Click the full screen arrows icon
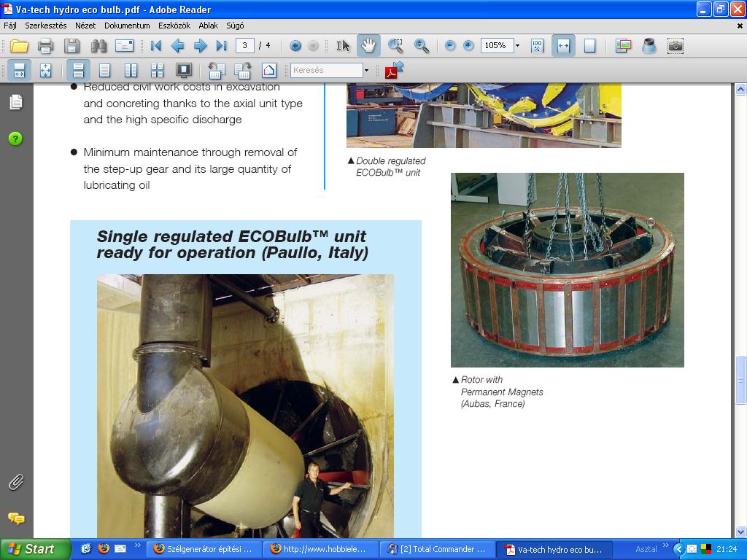This screenshot has height=560, width=747. (45, 71)
